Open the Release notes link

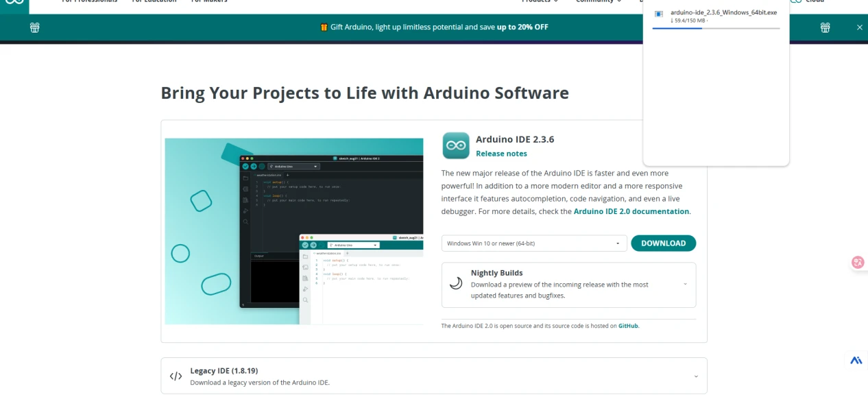(x=501, y=154)
